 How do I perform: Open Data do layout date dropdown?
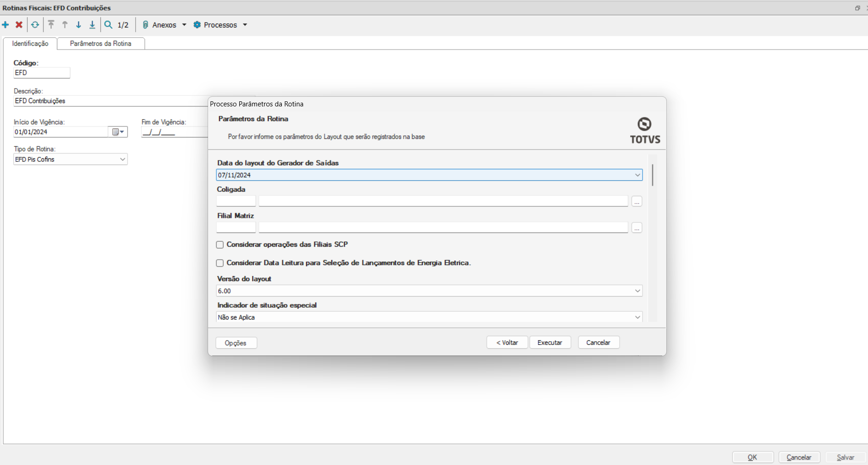(x=637, y=175)
